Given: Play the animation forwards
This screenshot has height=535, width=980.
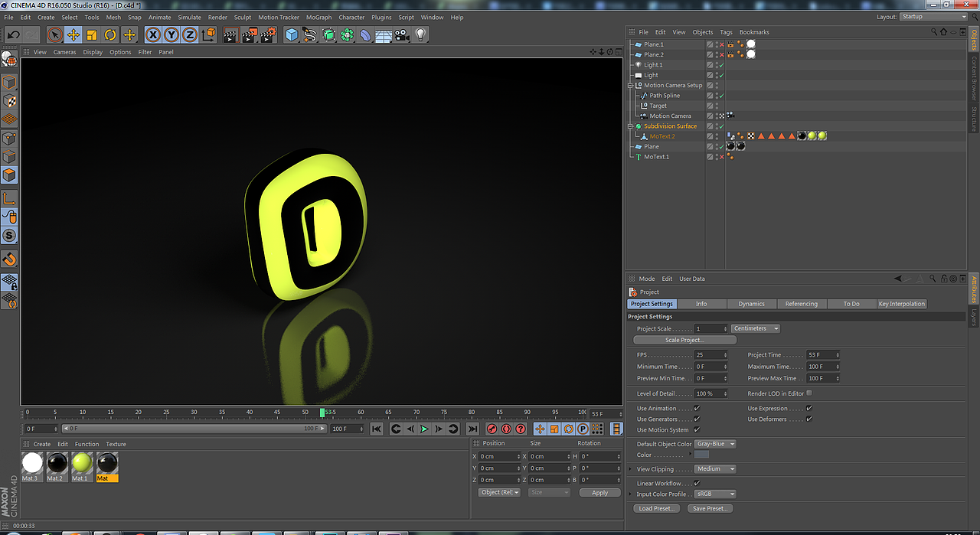Looking at the screenshot, I should click(424, 429).
